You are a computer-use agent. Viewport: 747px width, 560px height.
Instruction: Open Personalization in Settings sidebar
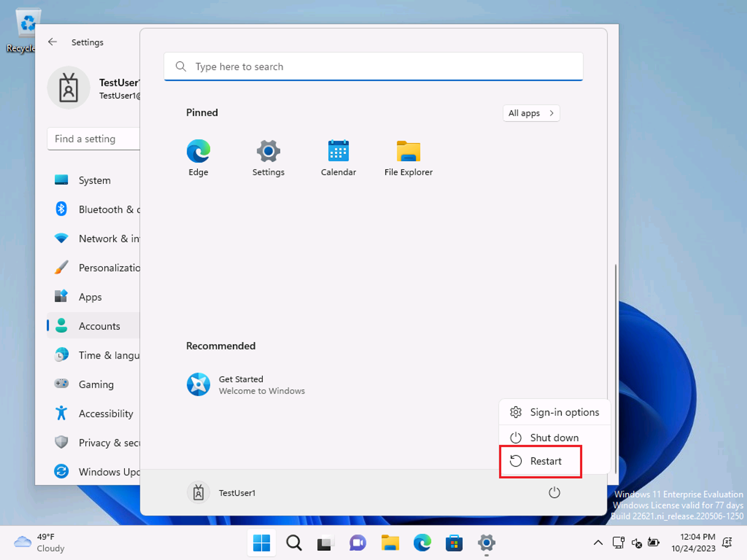94,268
